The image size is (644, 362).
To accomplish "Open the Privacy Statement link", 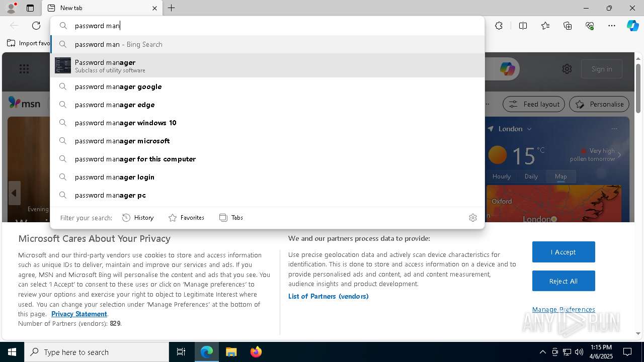I will tap(79, 314).
